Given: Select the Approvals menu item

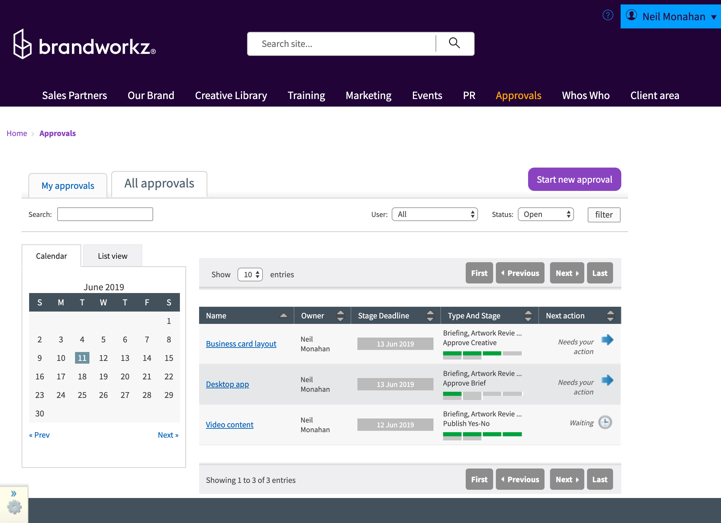Looking at the screenshot, I should click(518, 96).
